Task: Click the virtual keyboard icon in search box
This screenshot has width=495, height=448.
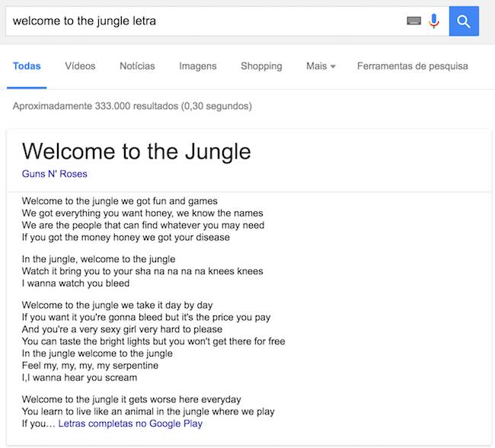Action: tap(414, 21)
